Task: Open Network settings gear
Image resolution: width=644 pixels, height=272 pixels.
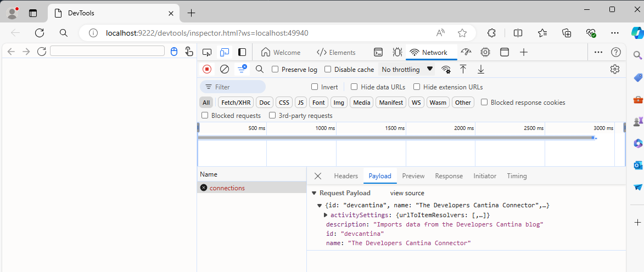Action: click(x=615, y=69)
